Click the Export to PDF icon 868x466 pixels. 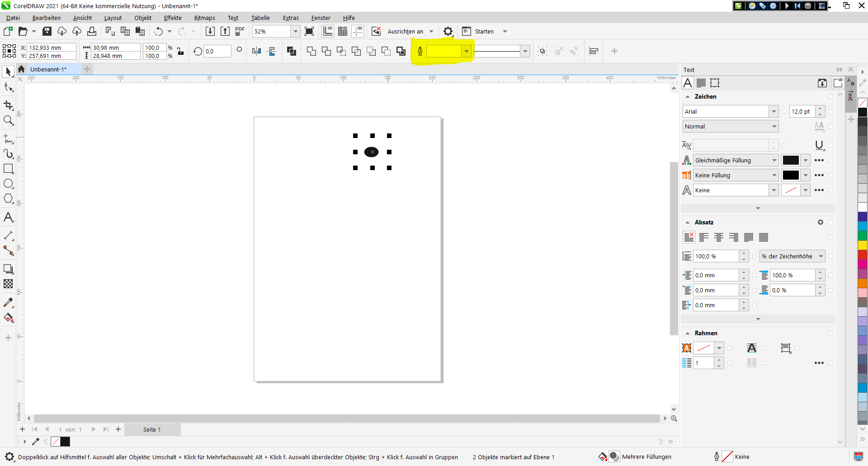[240, 31]
